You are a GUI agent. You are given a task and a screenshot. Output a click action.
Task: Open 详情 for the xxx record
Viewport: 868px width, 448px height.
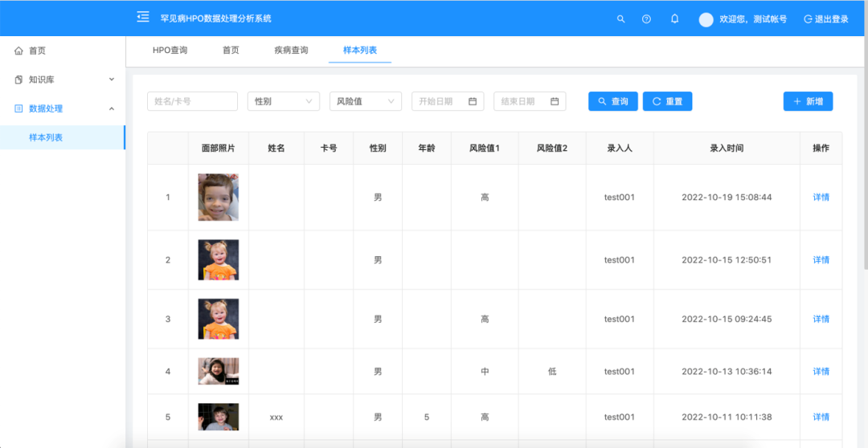pyautogui.click(x=821, y=417)
